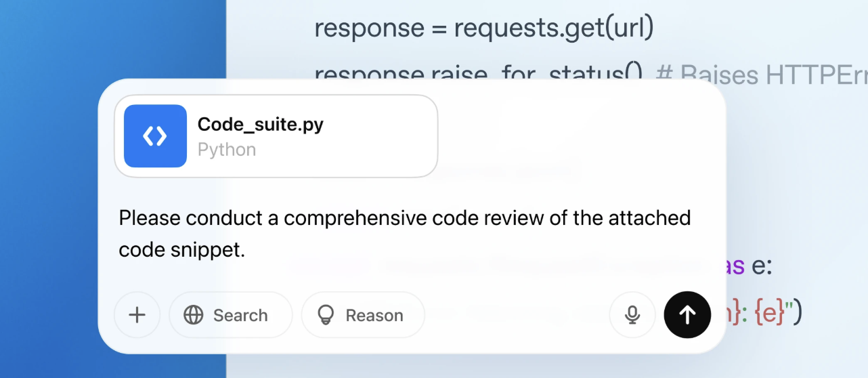
Task: Click the blue code brackets file icon
Action: [x=155, y=136]
